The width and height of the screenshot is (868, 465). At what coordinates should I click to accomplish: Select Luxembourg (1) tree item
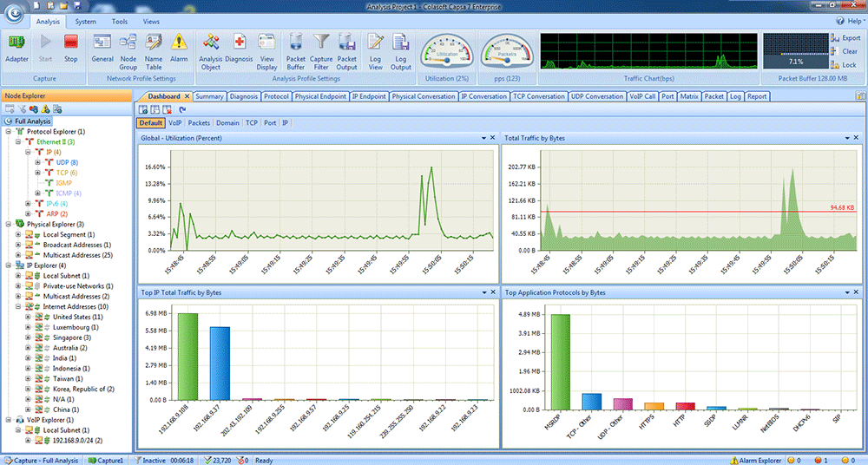tap(76, 327)
